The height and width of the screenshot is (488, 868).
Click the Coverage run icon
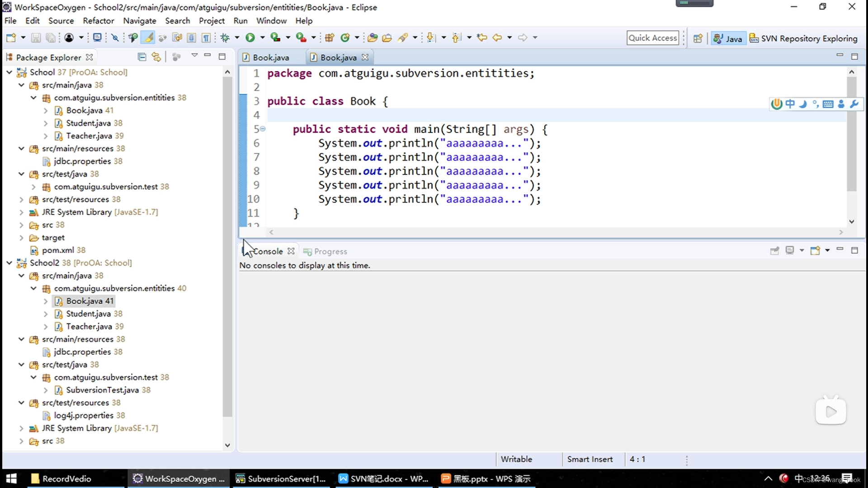coord(275,38)
